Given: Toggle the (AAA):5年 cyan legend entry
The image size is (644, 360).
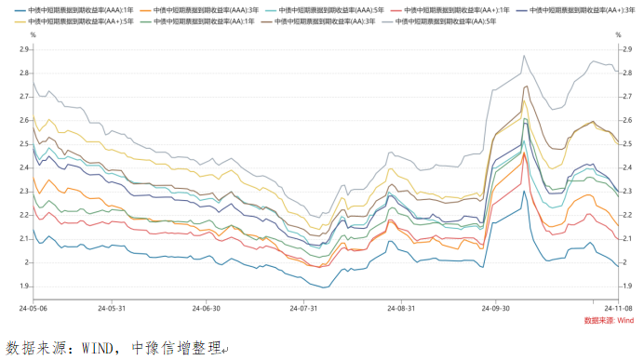Looking at the screenshot, I should click(x=325, y=10).
